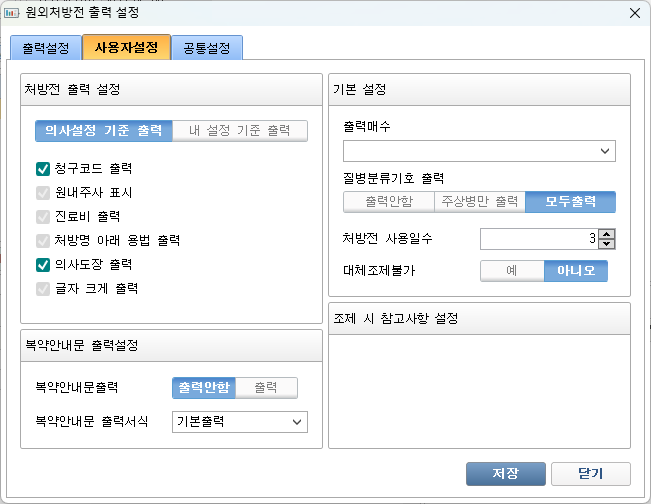This screenshot has width=651, height=504.
Task: Select 출력안함 for 질병분류기호 출력
Action: tap(388, 202)
